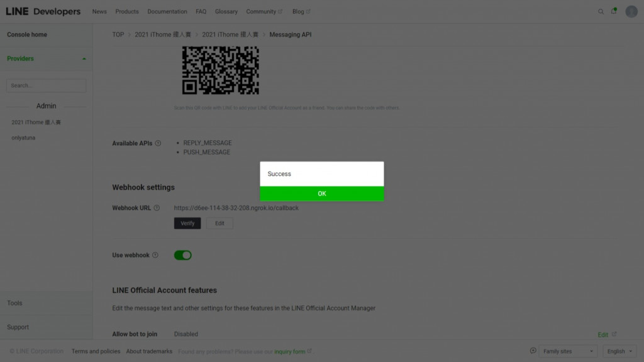Click the Webhook settings heading
This screenshot has width=644, height=362.
pos(143,187)
